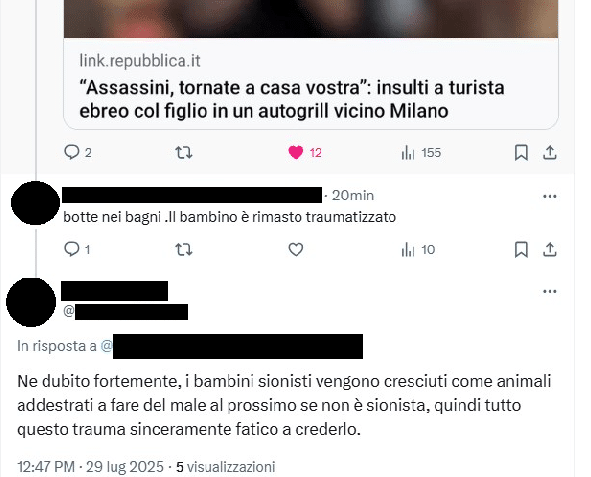Share the Repubblica link post
Image resolution: width=591 pixels, height=477 pixels.
550,153
